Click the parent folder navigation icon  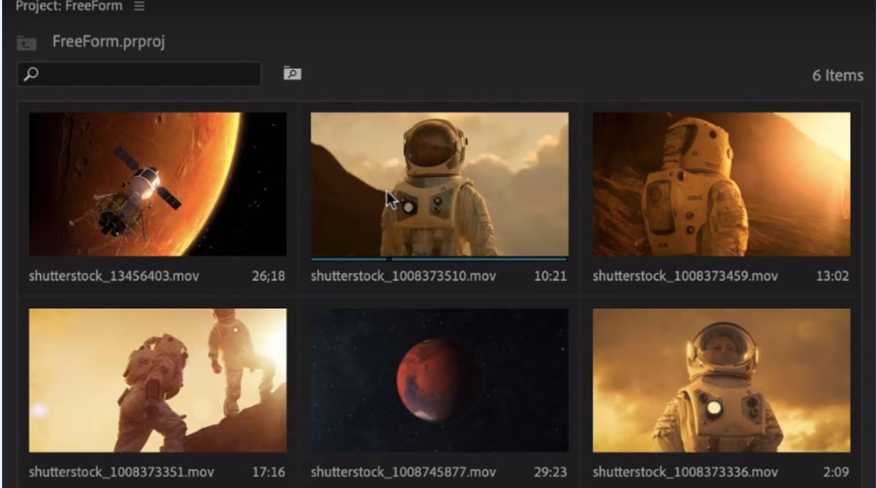click(x=26, y=43)
